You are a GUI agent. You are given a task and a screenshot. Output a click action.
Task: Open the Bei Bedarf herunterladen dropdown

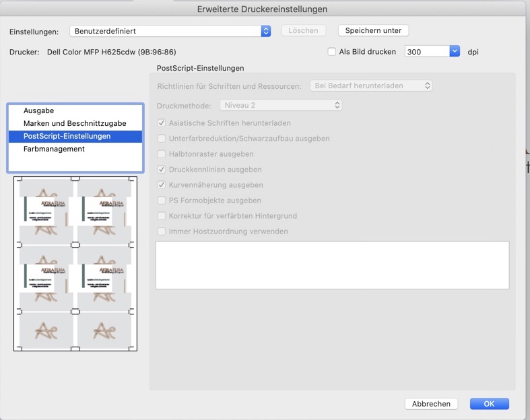point(370,85)
